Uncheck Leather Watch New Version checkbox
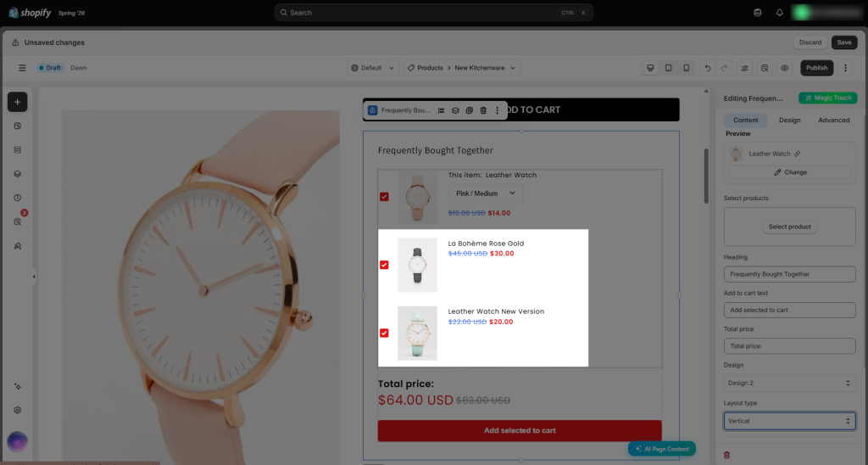The image size is (868, 465). click(x=384, y=333)
